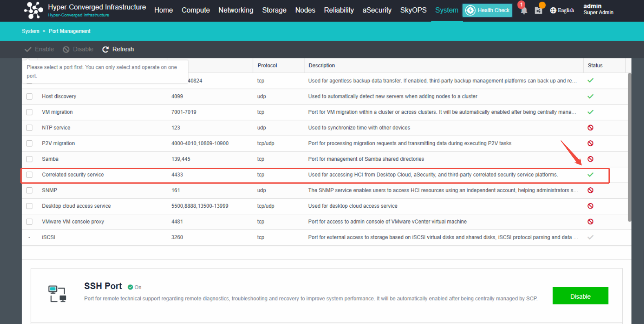Select the Desktop cloud access service checkbox

[29, 206]
